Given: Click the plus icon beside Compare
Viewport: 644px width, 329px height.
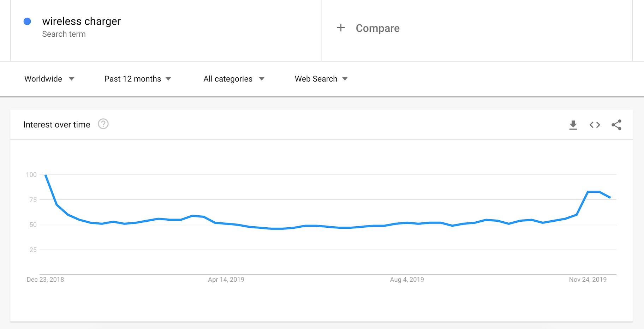Looking at the screenshot, I should 341,28.
